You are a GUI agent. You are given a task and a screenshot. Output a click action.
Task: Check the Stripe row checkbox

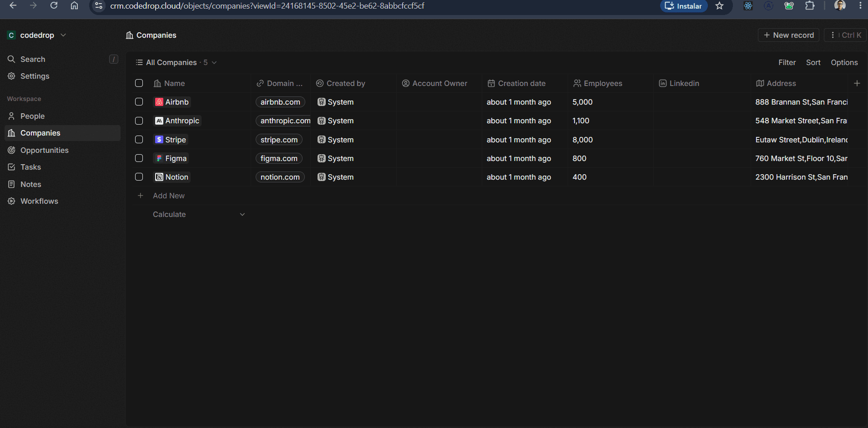click(139, 140)
